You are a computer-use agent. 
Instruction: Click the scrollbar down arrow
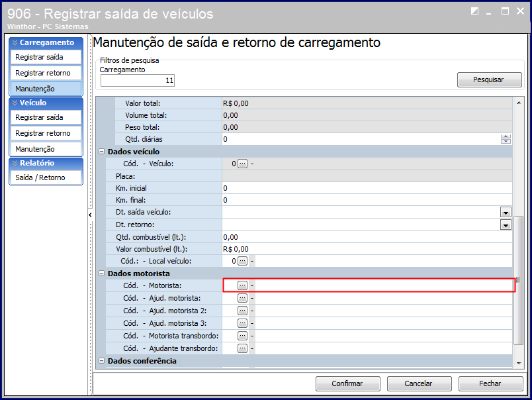click(x=519, y=364)
